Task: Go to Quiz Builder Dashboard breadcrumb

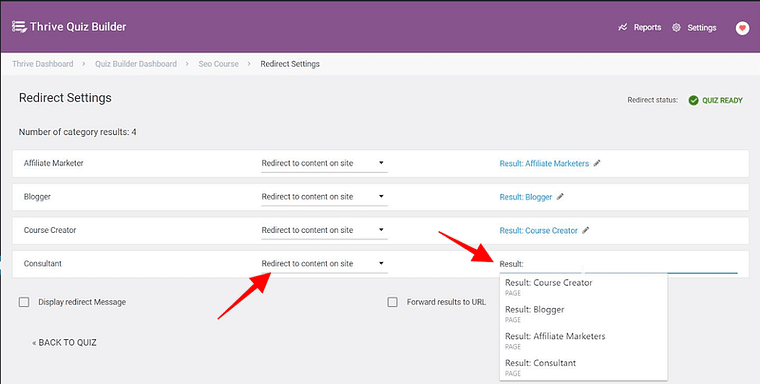Action: pos(136,64)
